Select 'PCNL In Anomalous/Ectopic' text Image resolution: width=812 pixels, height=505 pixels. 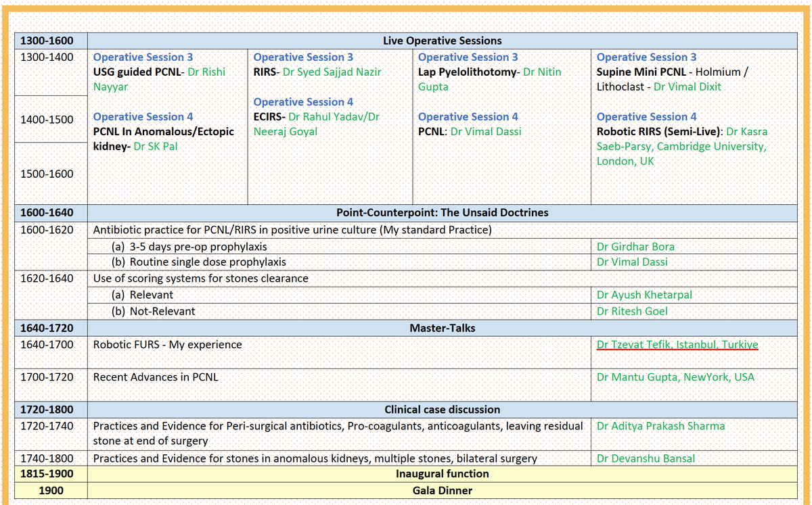click(163, 131)
